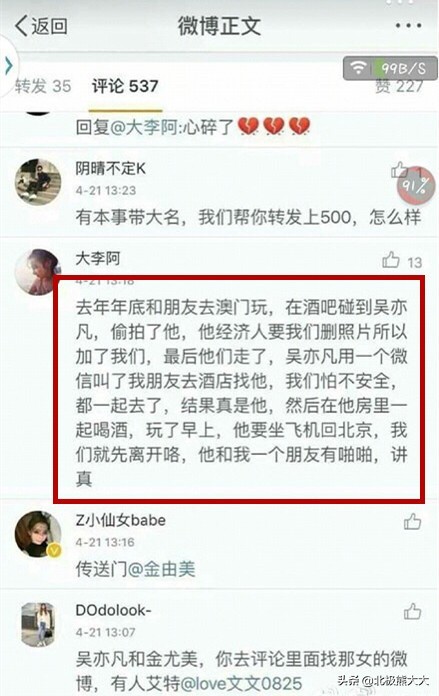Expand the left side chevron handle
This screenshot has height=696, width=439.
(8, 66)
